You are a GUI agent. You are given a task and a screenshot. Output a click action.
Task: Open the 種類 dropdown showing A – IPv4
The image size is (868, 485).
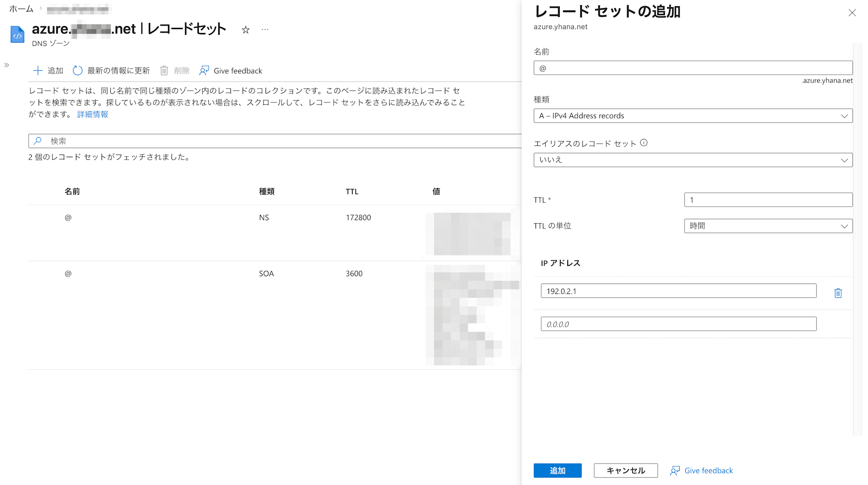693,115
